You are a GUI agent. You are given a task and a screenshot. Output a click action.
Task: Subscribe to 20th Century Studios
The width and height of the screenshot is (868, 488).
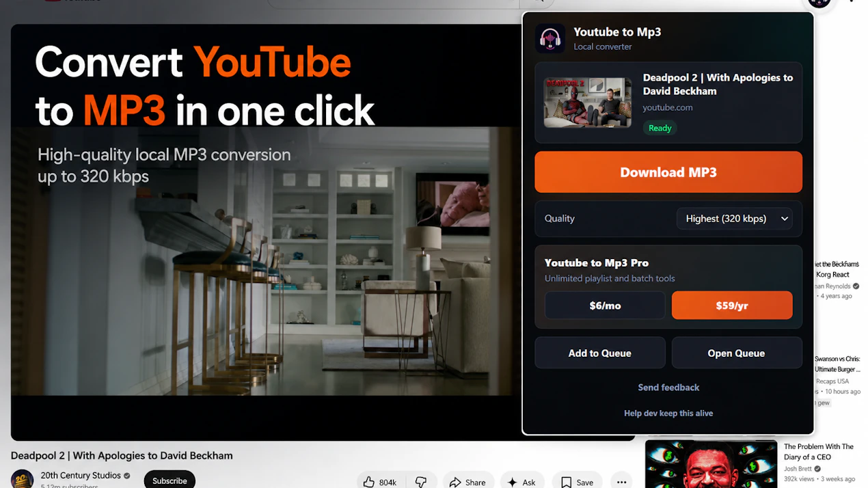pos(169,480)
